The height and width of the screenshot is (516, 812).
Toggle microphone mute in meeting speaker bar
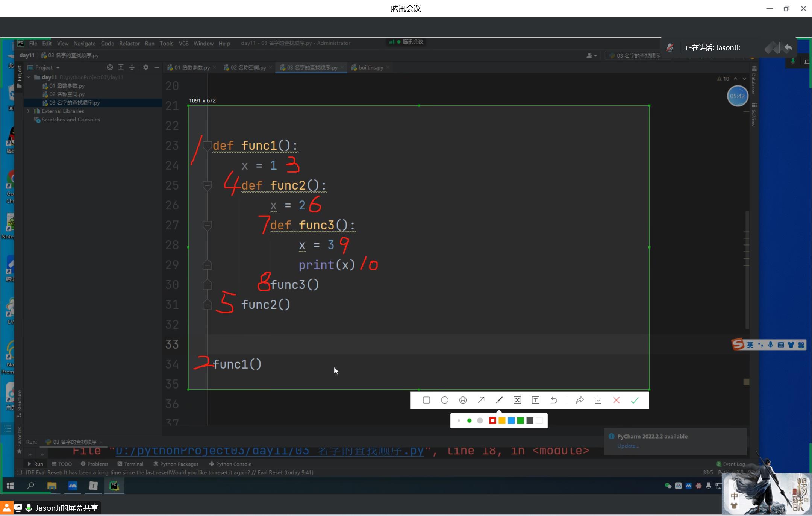pos(670,47)
